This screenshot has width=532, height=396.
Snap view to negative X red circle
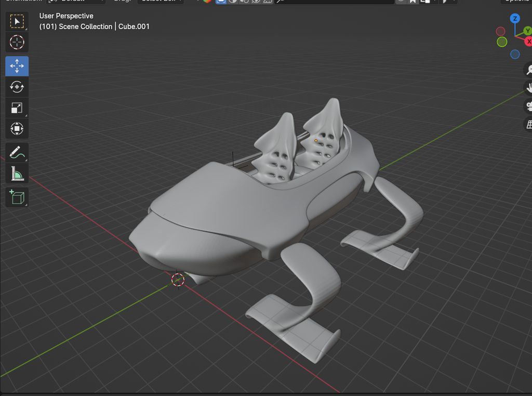coord(500,32)
